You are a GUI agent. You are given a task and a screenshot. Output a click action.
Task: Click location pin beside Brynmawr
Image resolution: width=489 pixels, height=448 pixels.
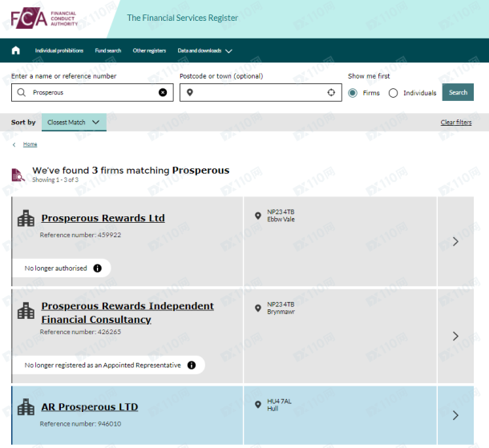[x=258, y=308]
